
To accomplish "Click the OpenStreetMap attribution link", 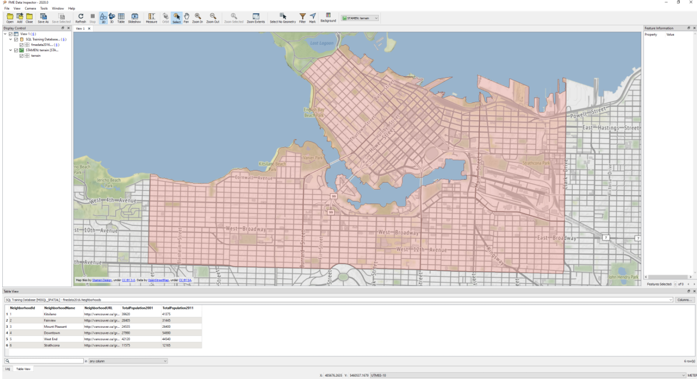I will pos(158,280).
